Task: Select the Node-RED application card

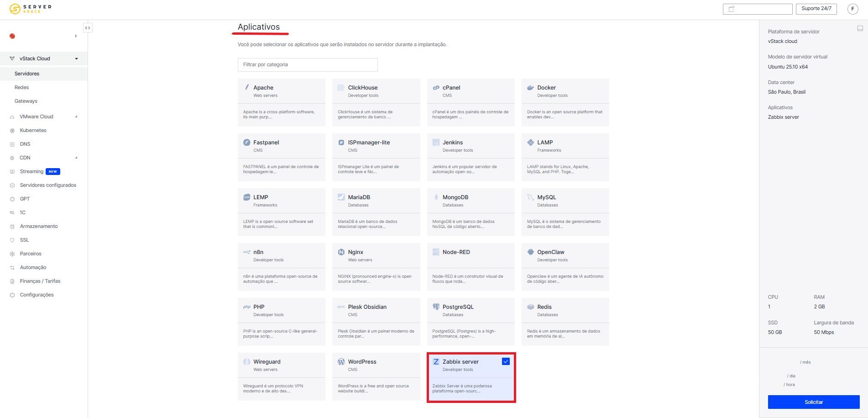Action: point(471,267)
